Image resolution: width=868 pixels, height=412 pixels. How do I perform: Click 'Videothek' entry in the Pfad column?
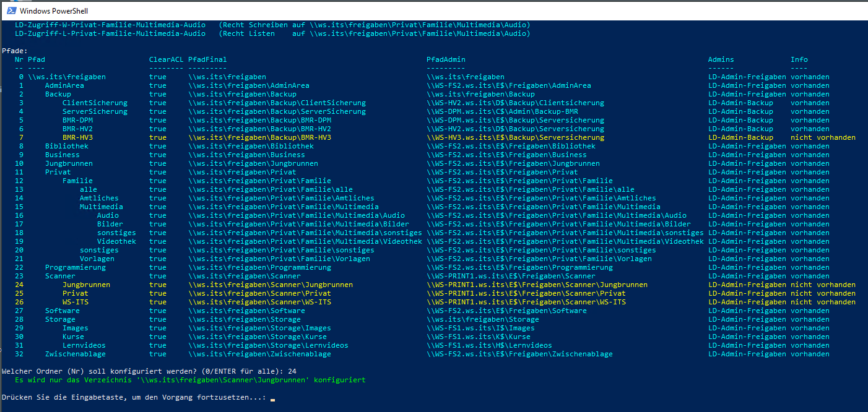pos(116,241)
